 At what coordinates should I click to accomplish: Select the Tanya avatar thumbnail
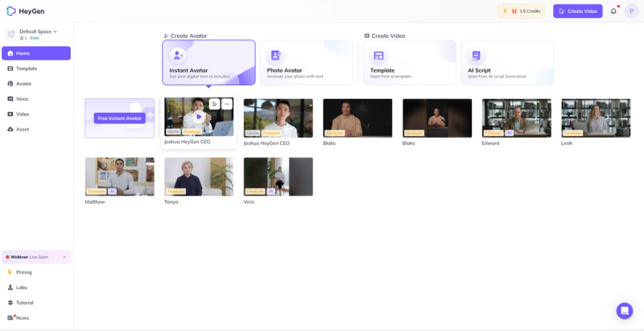[x=199, y=176]
